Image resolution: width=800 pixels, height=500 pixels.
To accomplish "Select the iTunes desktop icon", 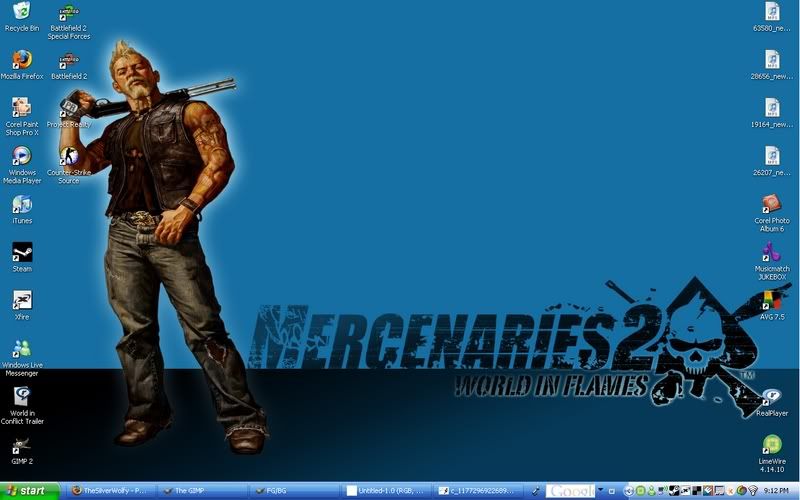I will click(x=22, y=209).
